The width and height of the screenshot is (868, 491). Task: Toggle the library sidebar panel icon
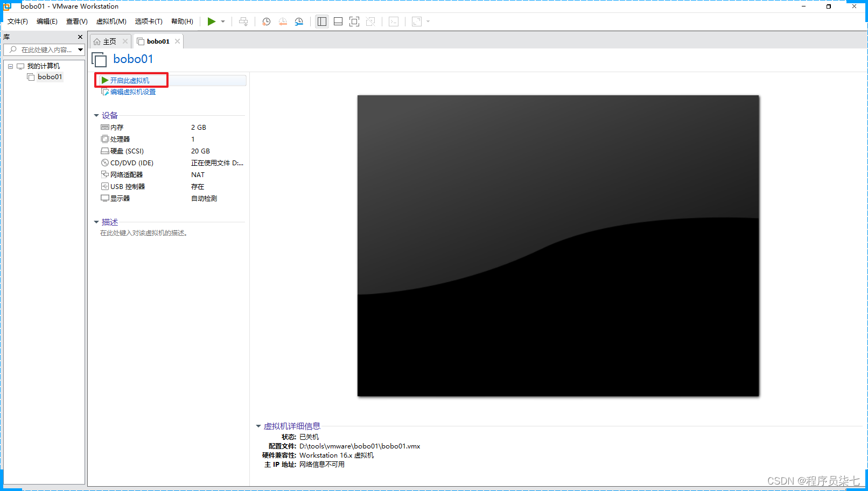[321, 22]
